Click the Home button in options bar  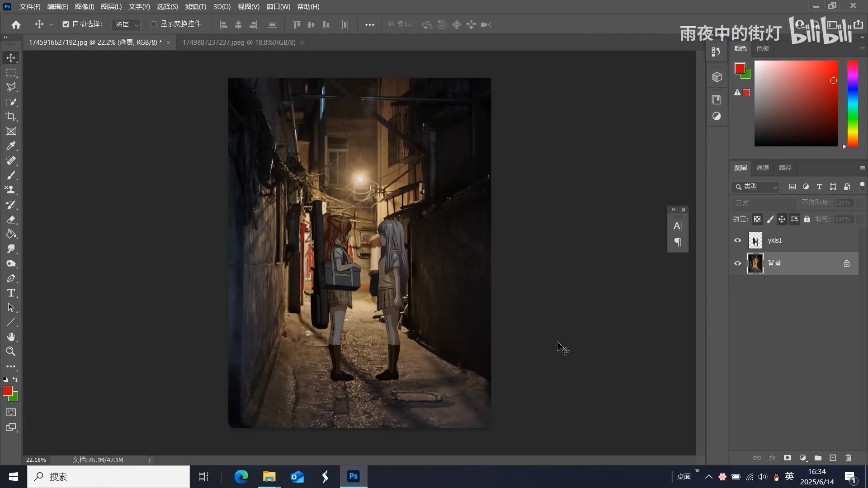pyautogui.click(x=16, y=24)
